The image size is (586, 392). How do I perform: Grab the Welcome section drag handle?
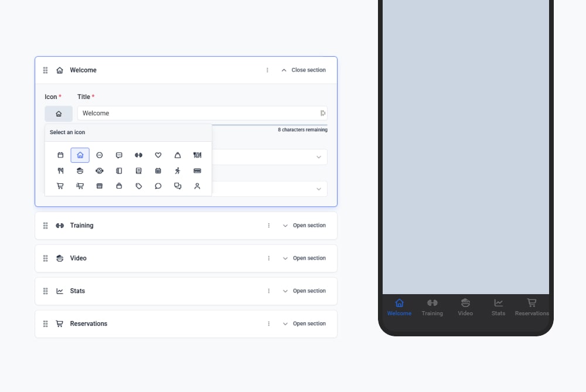click(45, 70)
